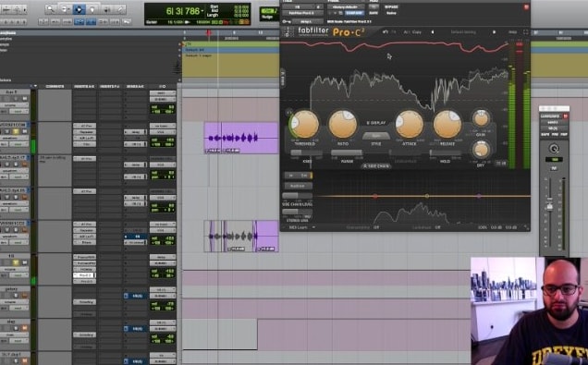Click the yellow middle side-chain filter node
The image size is (588, 365).
(427, 196)
